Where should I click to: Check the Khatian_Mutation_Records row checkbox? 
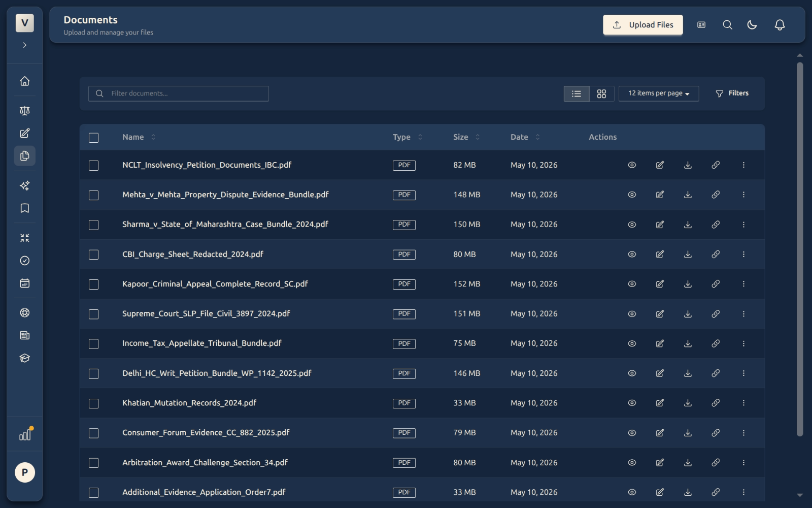(93, 403)
